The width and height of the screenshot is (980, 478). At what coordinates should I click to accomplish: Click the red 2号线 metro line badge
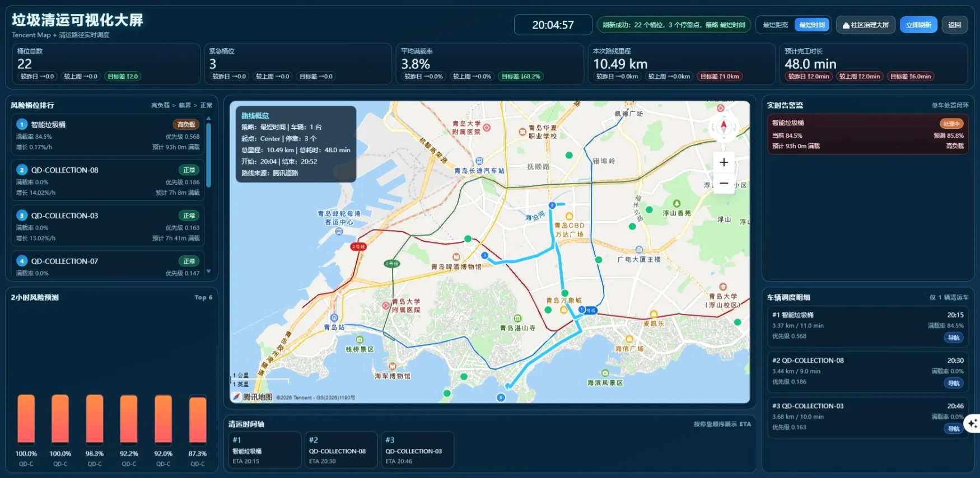click(358, 247)
